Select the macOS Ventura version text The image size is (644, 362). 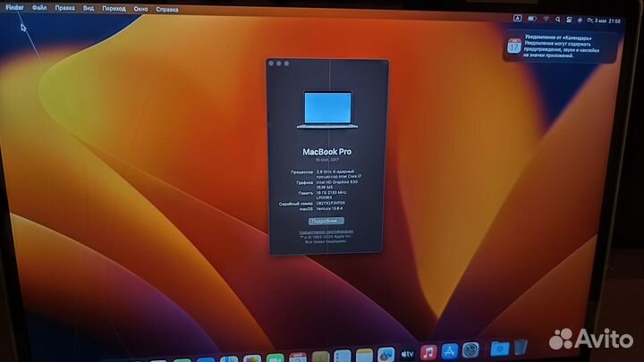click(x=329, y=208)
